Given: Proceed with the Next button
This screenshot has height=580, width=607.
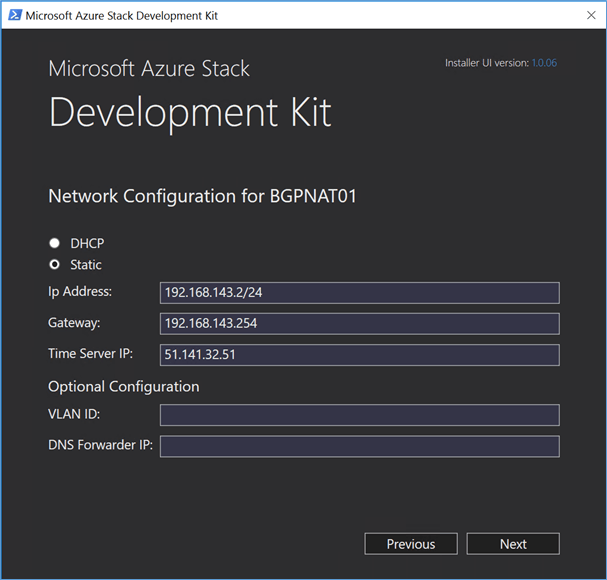Looking at the screenshot, I should (x=513, y=544).
